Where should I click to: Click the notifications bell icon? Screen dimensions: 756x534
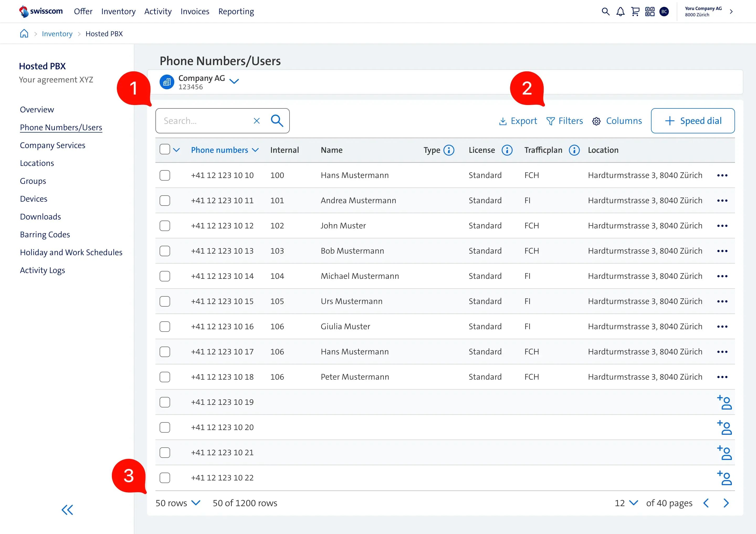[x=620, y=12]
